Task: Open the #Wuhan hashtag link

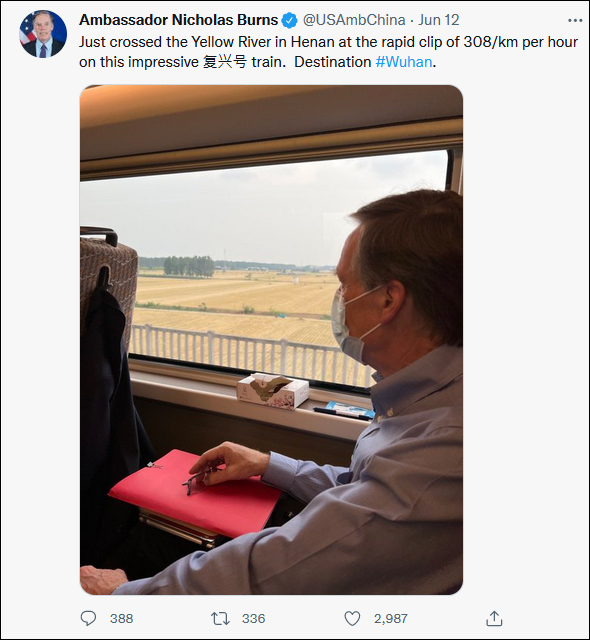Action: tap(404, 62)
